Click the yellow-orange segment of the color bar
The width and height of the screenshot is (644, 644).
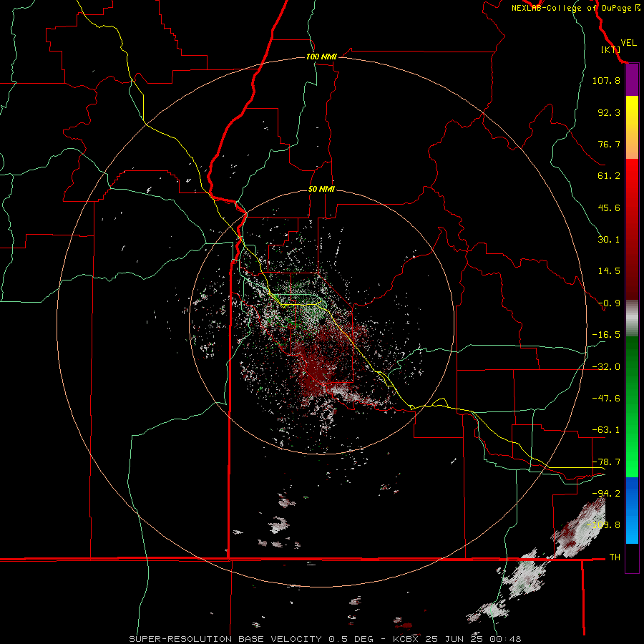tap(632, 127)
